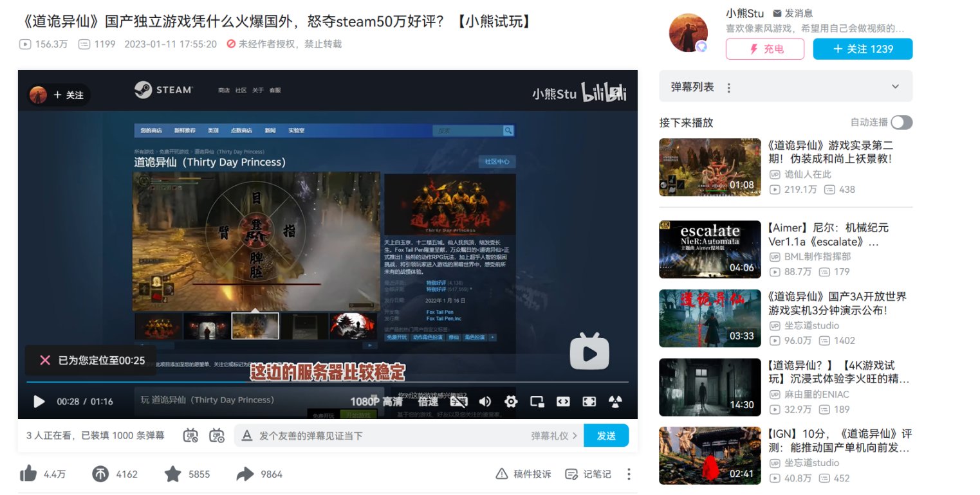The width and height of the screenshot is (980, 495).
Task: Click the 未经作者授权，禁止转载 notice
Action: click(x=284, y=44)
